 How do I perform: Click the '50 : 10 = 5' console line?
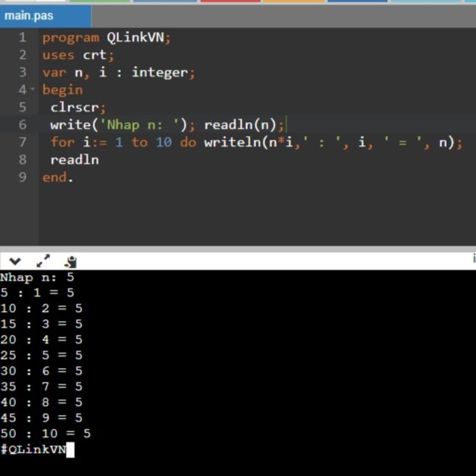46,434
